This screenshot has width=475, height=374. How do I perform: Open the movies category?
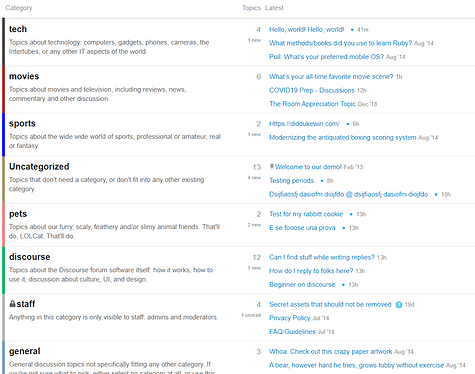(24, 76)
